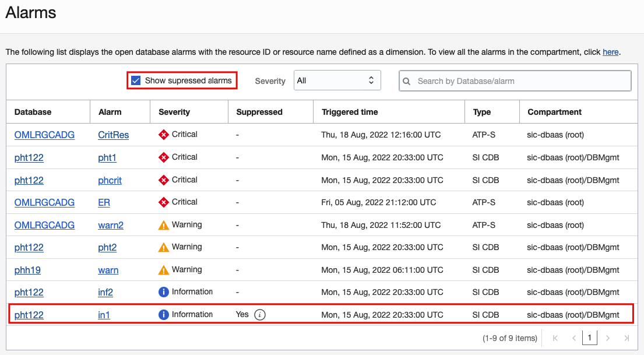This screenshot has height=355, width=644.
Task: Open the Severity dropdown set to All
Action: point(337,80)
